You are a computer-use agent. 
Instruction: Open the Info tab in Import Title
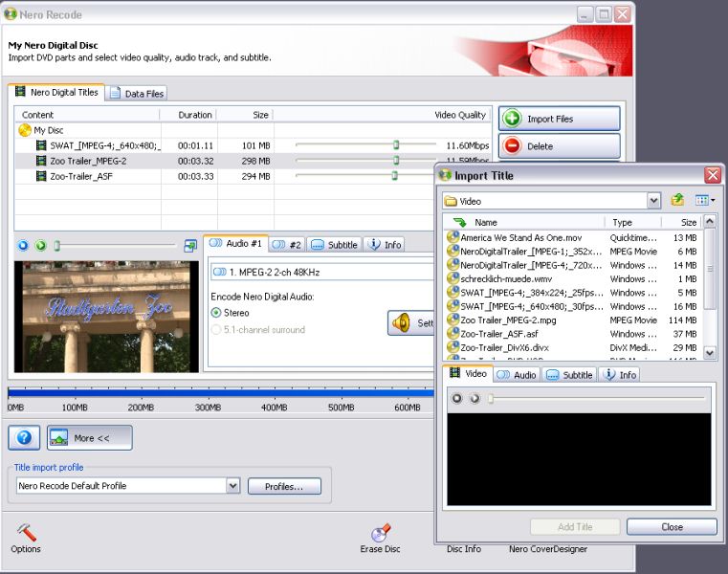click(x=619, y=375)
